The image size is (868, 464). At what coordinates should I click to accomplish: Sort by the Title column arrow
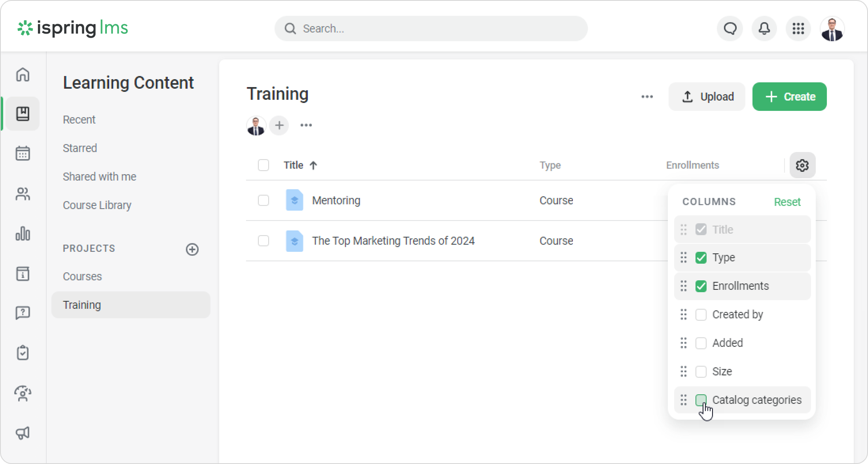(x=313, y=165)
